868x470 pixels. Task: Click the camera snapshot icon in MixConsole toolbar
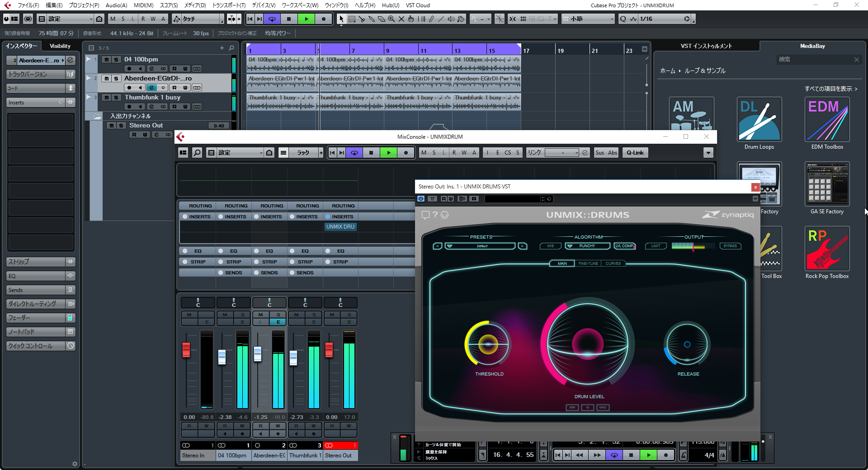tap(269, 153)
